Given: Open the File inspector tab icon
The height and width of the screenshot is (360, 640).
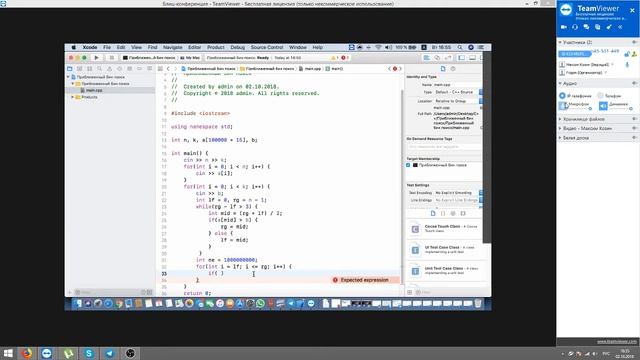Looking at the screenshot, I should click(x=443, y=69).
